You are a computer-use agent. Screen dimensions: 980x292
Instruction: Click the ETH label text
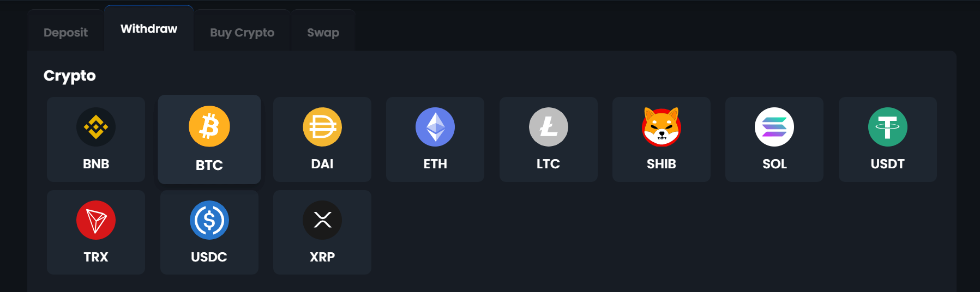(x=435, y=164)
